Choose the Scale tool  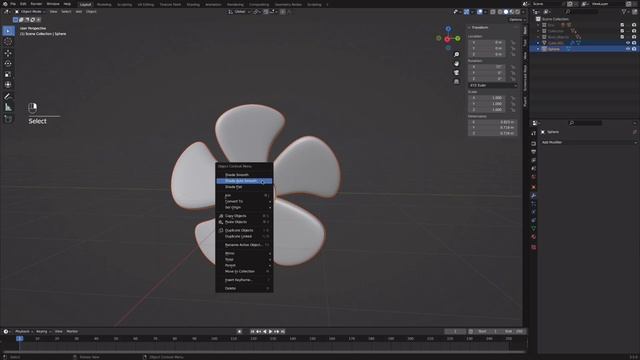8,74
